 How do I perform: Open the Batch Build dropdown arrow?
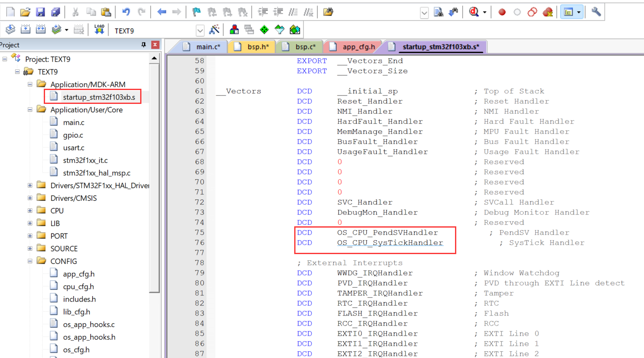[x=67, y=30]
